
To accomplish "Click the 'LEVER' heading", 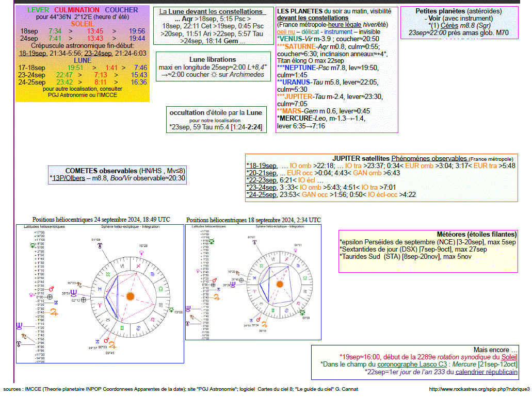I will point(38,10).
